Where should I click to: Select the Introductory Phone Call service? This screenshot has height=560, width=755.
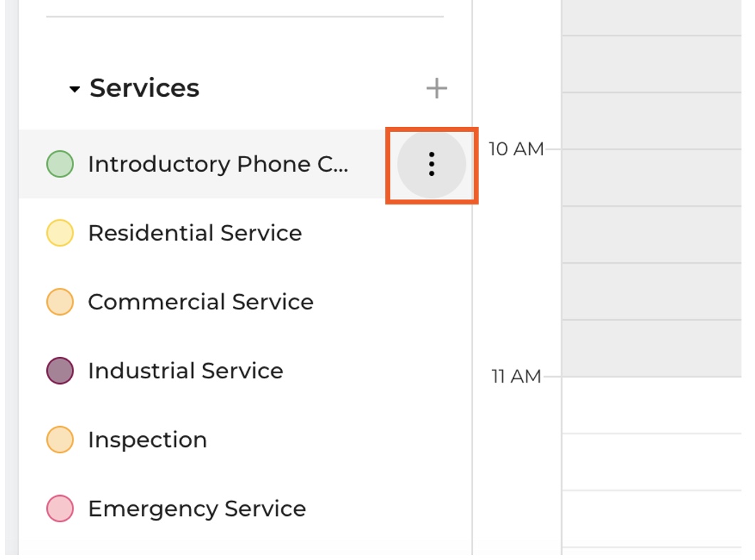pyautogui.click(x=218, y=165)
